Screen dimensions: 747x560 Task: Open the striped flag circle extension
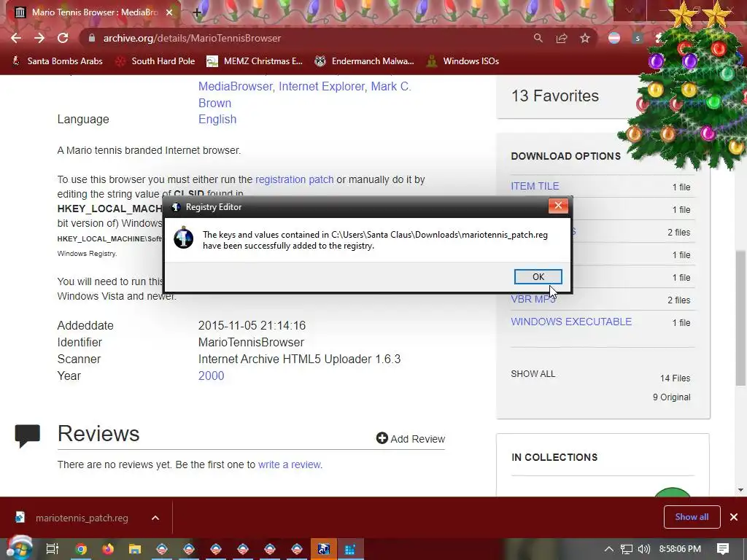(614, 38)
